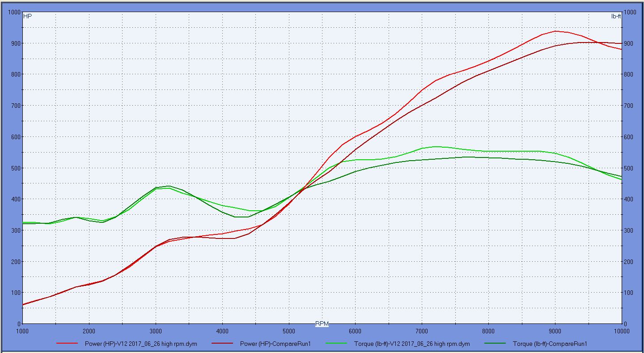644x353 pixels.
Task: Select 'Power (HP)-V12 2017_06_26 high rpm.dym' legend text
Action: point(141,344)
